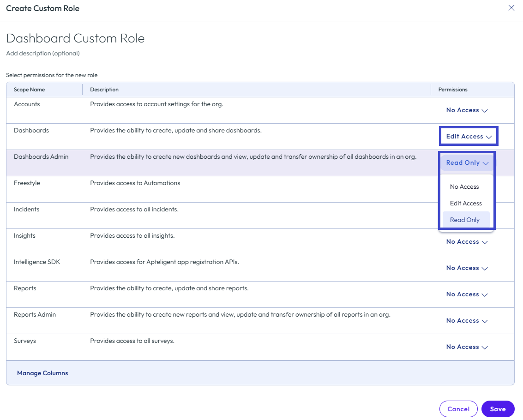Viewport: 523px width, 420px height.
Task: Click Reports Admin transfer ownership description
Action: tap(240, 315)
